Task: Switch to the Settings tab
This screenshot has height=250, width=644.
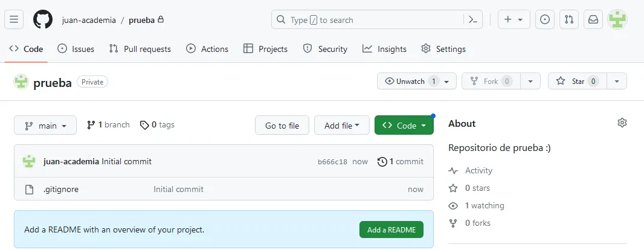Action: (443, 49)
